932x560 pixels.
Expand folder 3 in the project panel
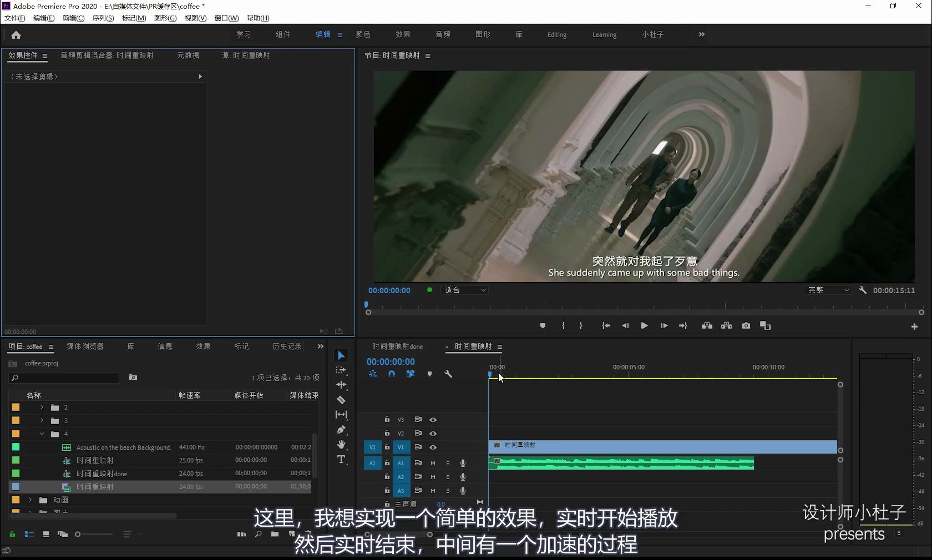pos(42,420)
